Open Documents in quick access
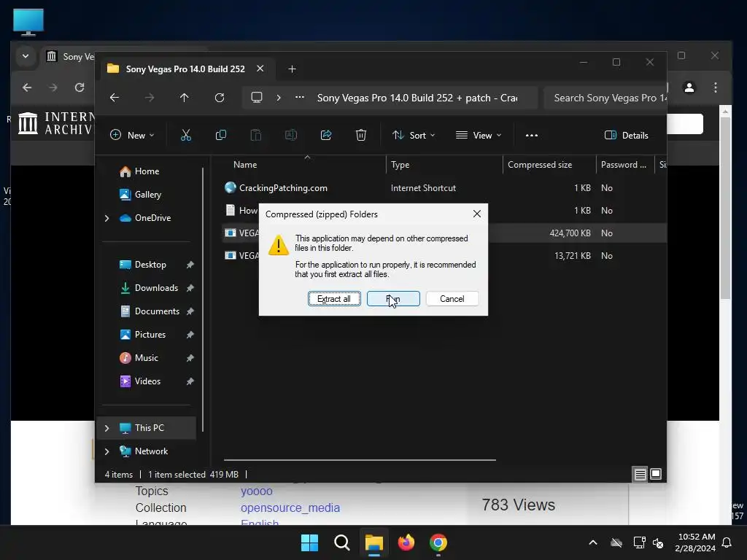Image resolution: width=747 pixels, height=560 pixels. 157,311
